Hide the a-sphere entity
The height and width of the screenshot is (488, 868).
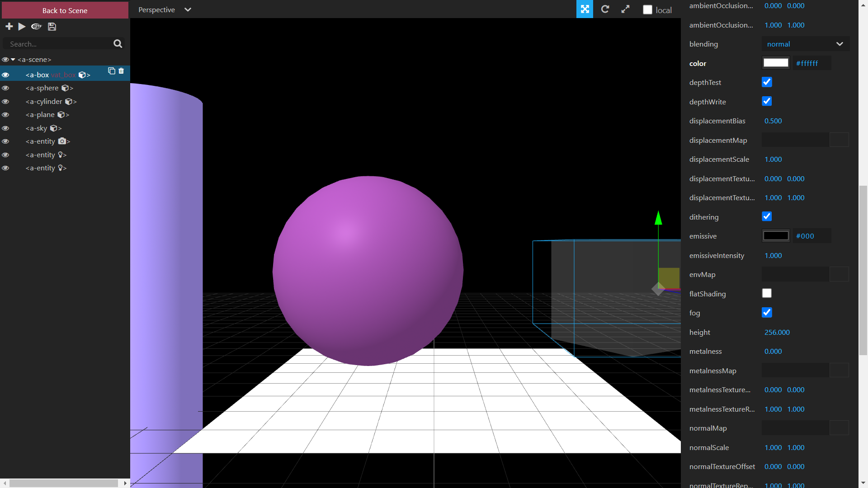[5, 88]
